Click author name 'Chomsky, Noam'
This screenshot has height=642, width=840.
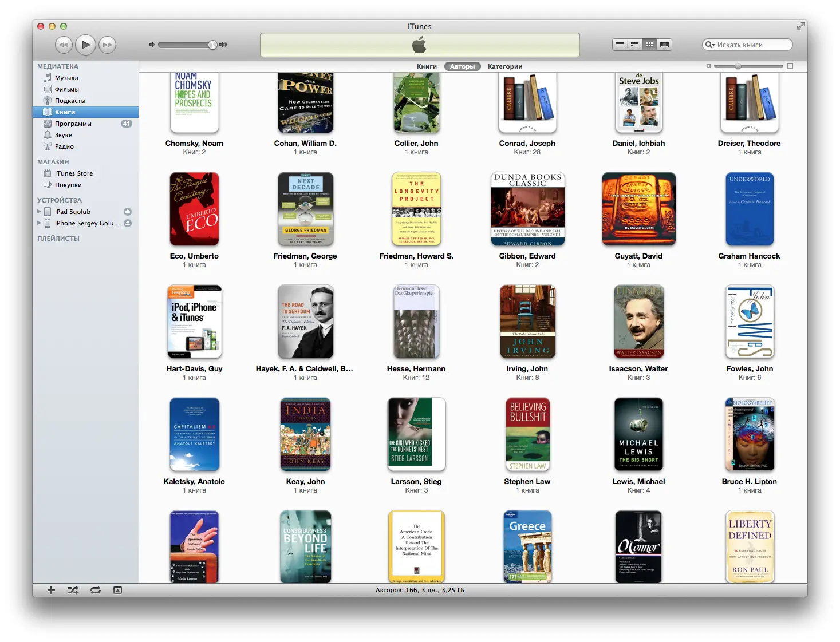click(x=194, y=144)
